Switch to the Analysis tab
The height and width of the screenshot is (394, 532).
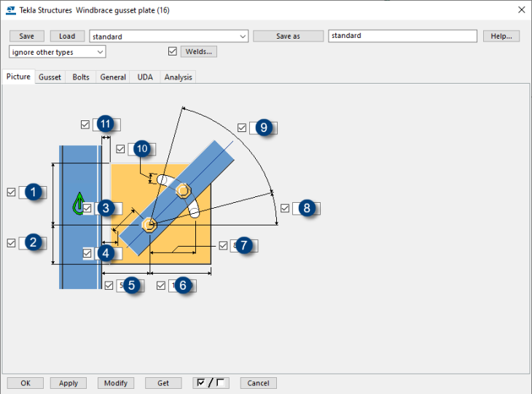point(178,77)
